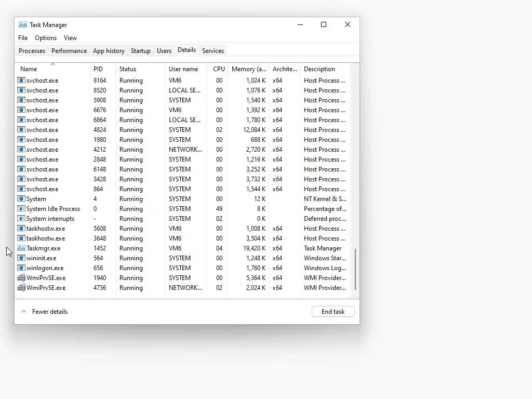Click the icon of svchost.exe PID 4212
This screenshot has height=399, width=532.
point(21,149)
